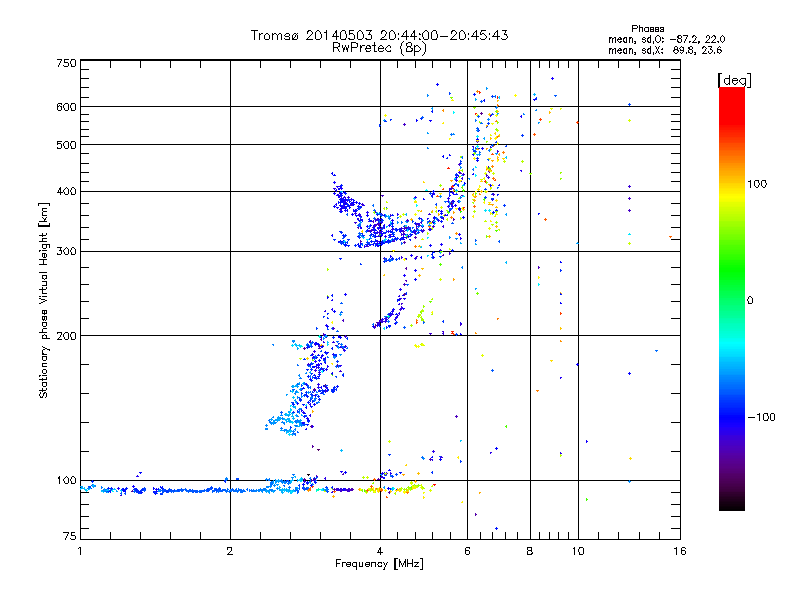Click the '100' colorbar tick label
This screenshot has width=800, height=600.
757,184
